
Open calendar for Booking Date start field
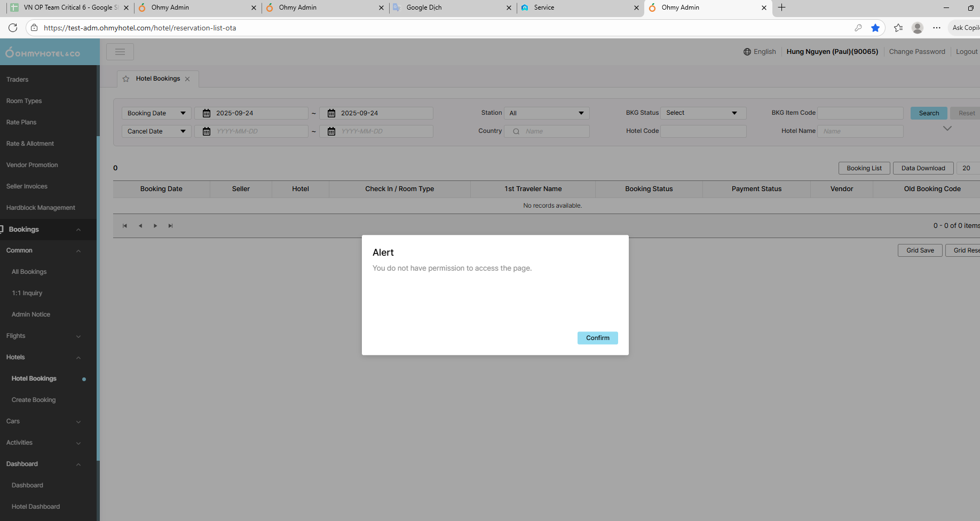tap(207, 113)
